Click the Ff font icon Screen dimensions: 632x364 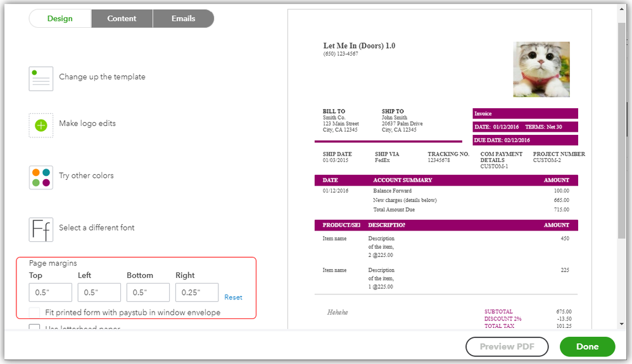tap(41, 229)
